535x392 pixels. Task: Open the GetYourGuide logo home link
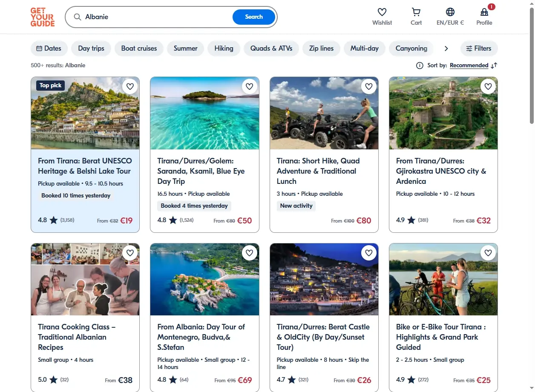[x=43, y=17]
